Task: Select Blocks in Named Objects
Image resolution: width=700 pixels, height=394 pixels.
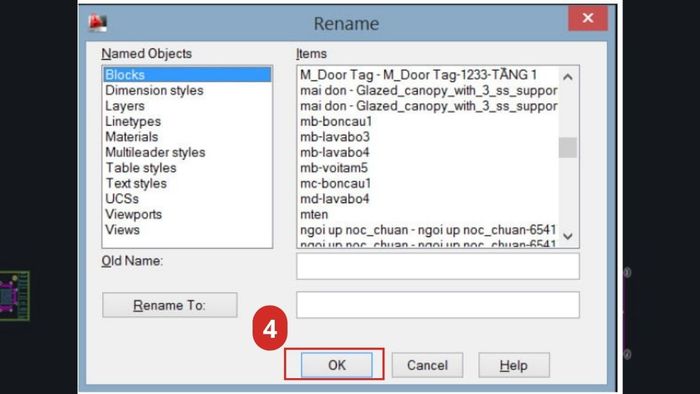Action: (187, 75)
